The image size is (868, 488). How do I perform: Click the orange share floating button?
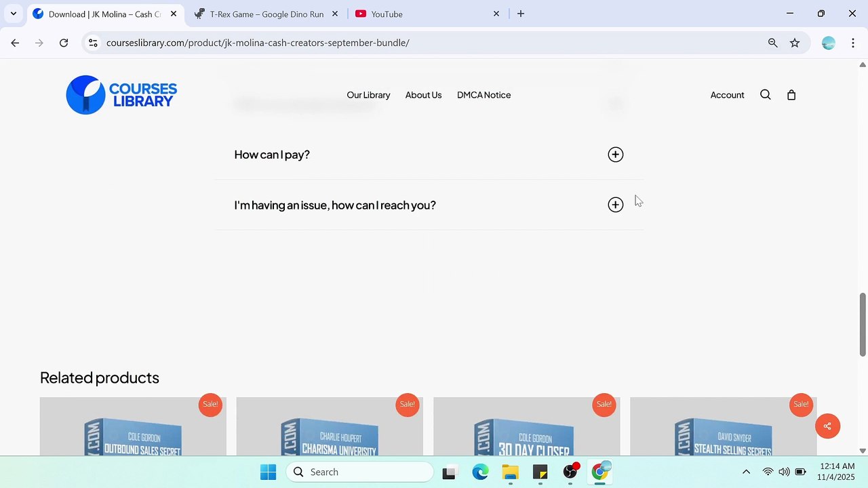click(x=827, y=426)
